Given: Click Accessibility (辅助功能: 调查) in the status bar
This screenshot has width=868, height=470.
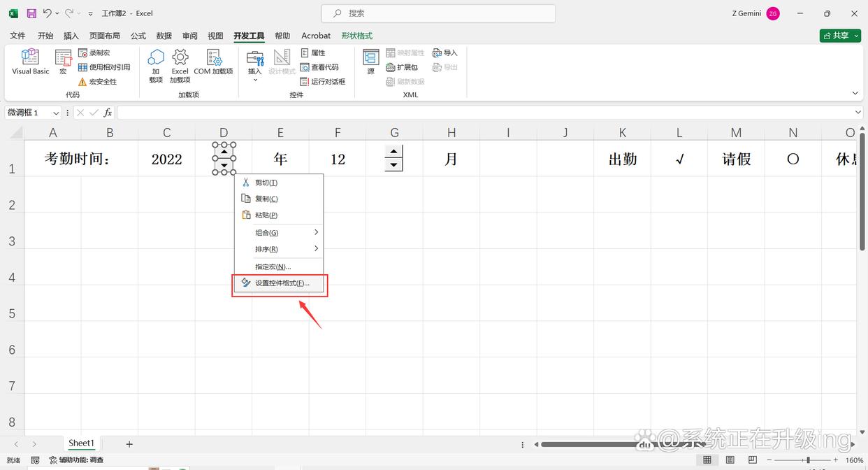Looking at the screenshot, I should coord(77,460).
